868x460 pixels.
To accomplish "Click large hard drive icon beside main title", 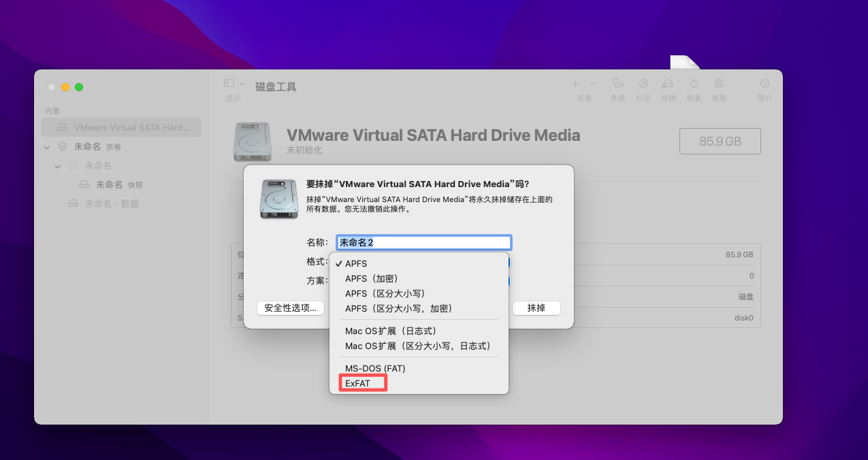I will pos(253,142).
